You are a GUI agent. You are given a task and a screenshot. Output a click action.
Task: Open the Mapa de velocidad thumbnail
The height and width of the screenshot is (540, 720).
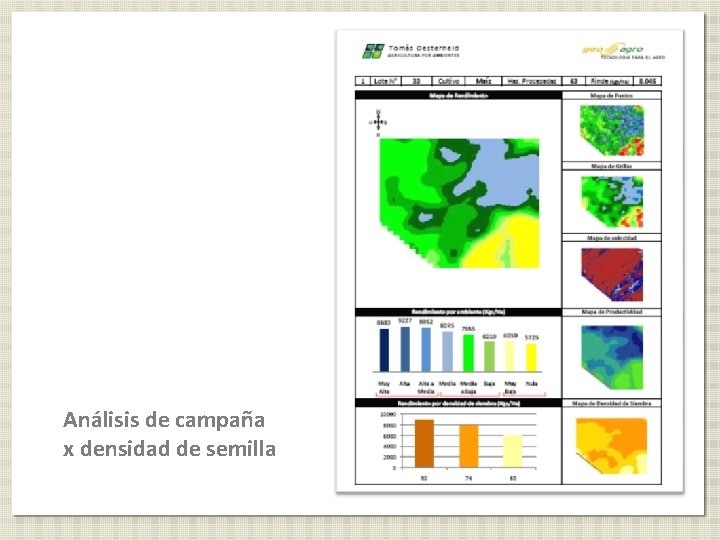612,275
